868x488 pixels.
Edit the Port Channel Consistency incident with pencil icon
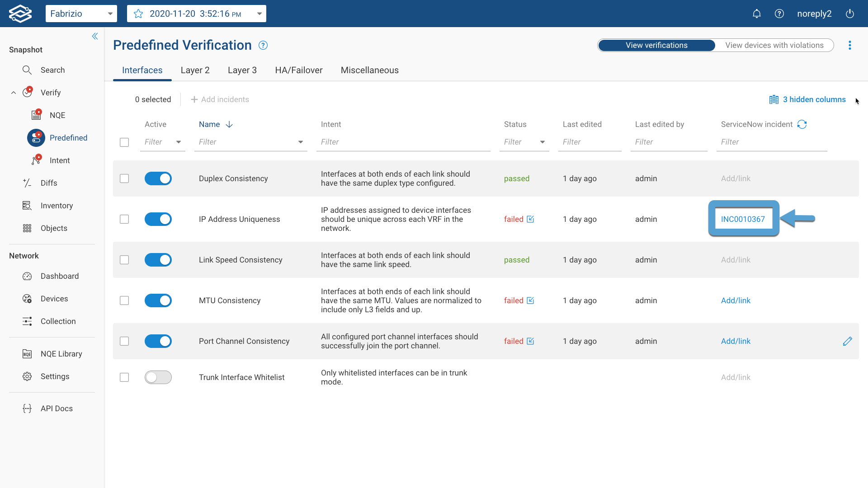[x=848, y=341]
